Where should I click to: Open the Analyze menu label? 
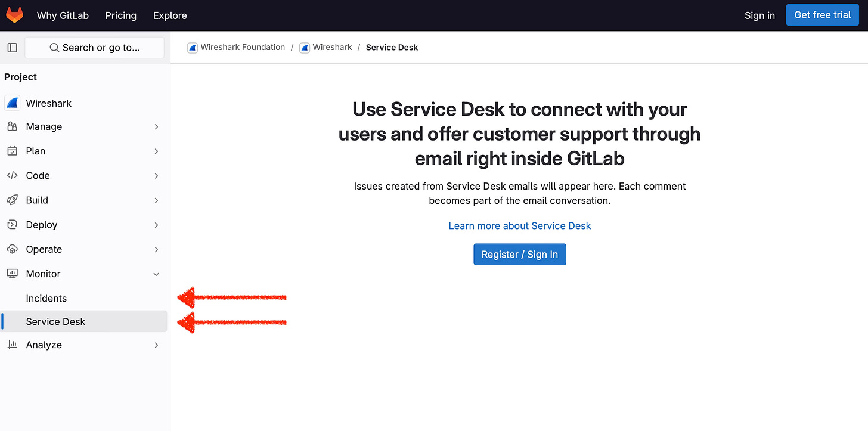tap(44, 345)
